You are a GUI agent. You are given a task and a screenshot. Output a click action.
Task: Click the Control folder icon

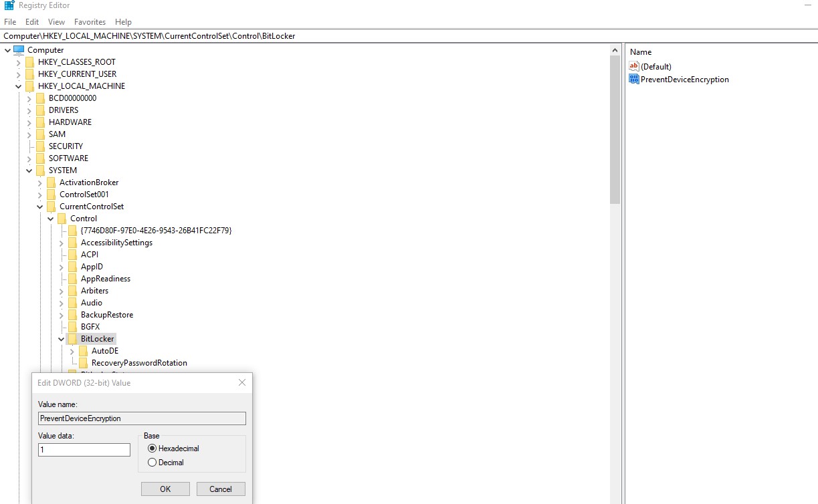(62, 219)
